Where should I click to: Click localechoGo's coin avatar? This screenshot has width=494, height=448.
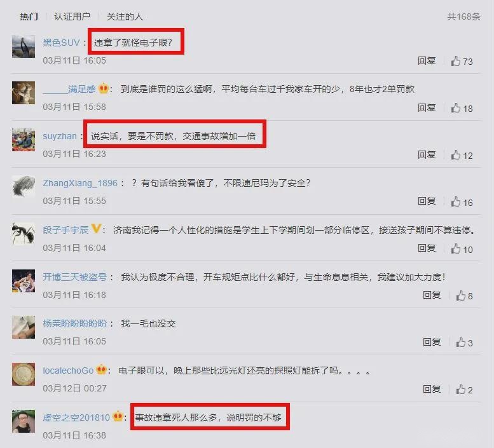[24, 374]
